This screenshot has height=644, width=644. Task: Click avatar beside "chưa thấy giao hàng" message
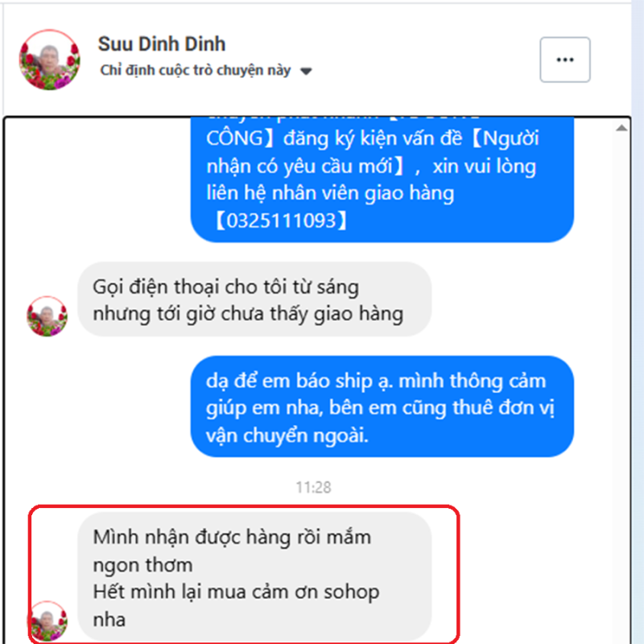(x=47, y=316)
